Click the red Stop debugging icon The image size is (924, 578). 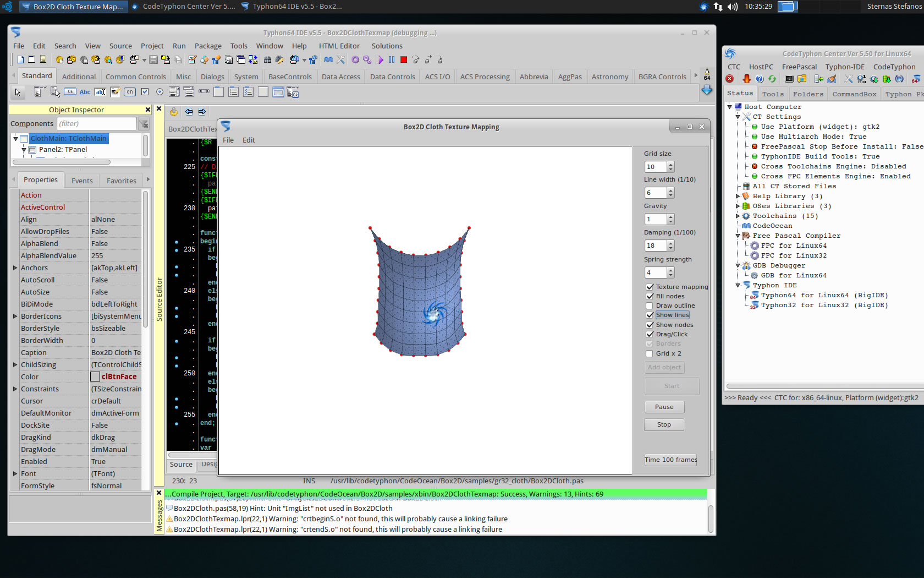[404, 59]
